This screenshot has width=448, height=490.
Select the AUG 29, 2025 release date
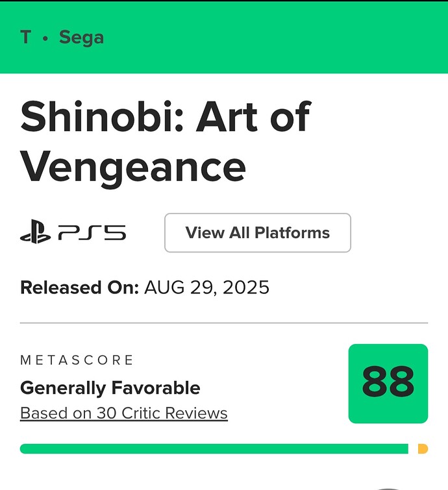[206, 288]
